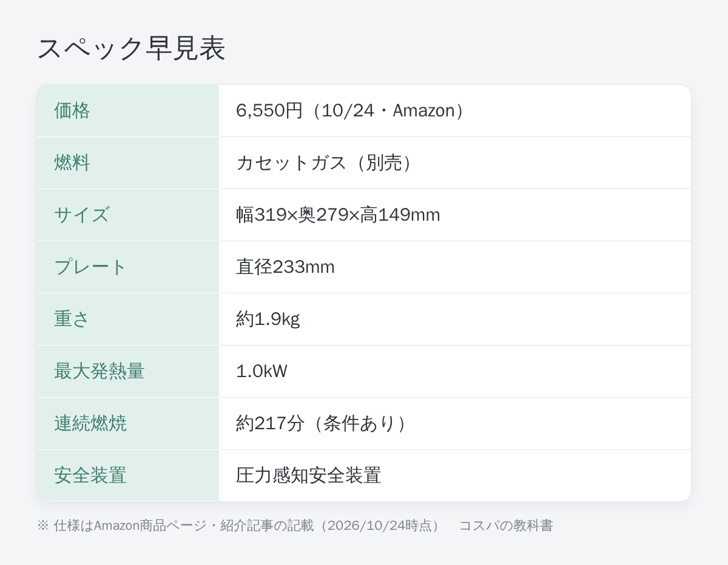Select the weight value 約1.9kg
The image size is (728, 565).
click(x=268, y=319)
